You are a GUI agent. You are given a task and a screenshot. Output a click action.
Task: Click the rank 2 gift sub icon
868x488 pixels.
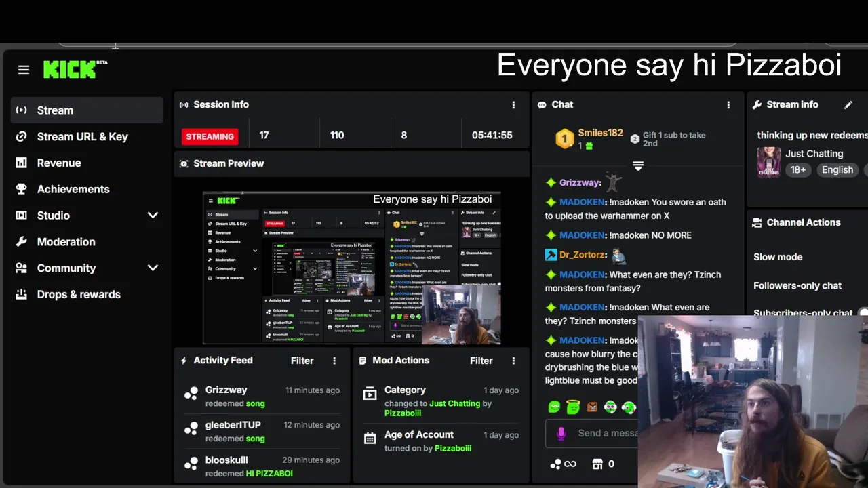(635, 139)
